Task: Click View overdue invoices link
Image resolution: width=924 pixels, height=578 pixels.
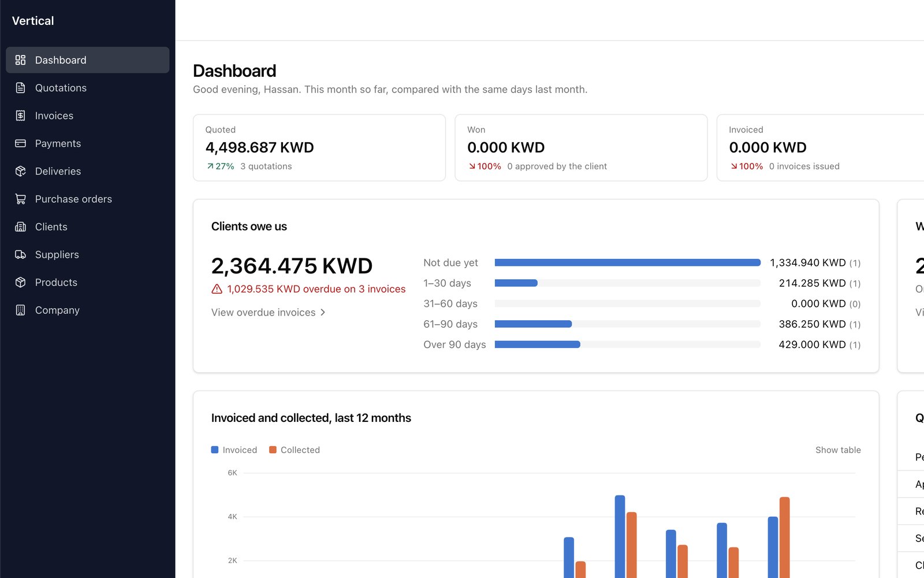Action: pos(269,312)
